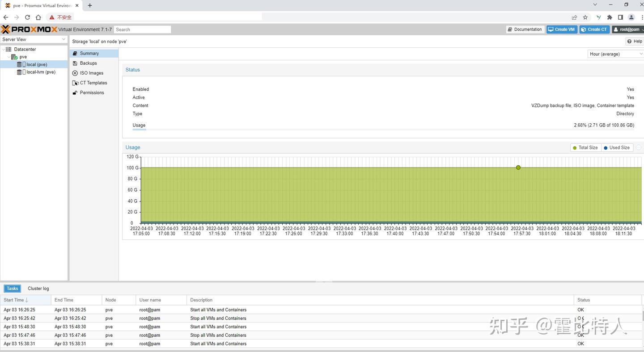The height and width of the screenshot is (352, 644).
Task: Open the Hour (average) timeframe dropdown
Action: 615,54
